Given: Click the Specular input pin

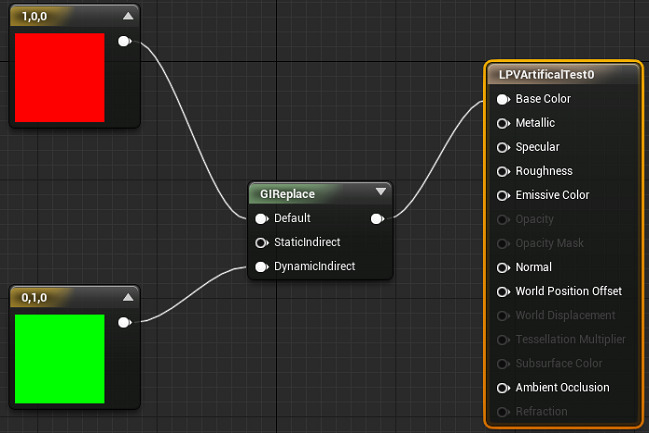Looking at the screenshot, I should coord(503,147).
